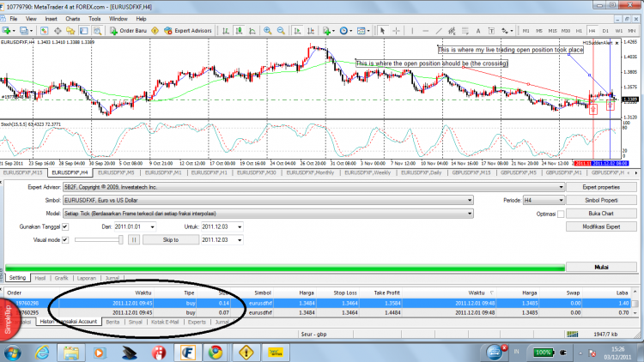
Task: Click the Zoom Out magnifier icon
Action: [x=281, y=31]
